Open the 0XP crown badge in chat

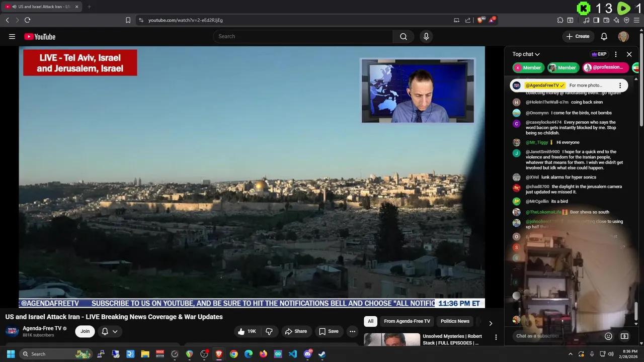(x=599, y=54)
